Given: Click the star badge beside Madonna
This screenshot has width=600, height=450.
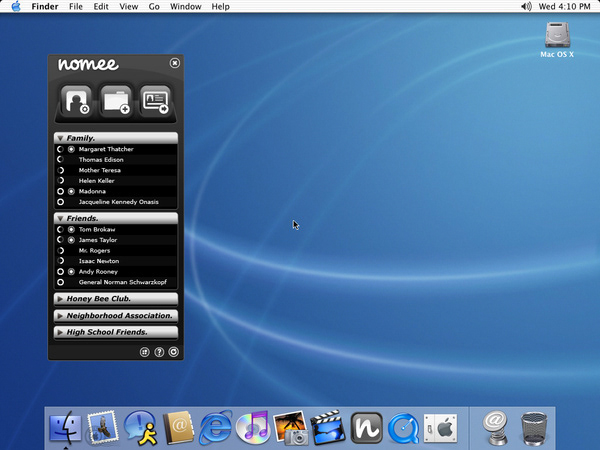Looking at the screenshot, I should pos(71,191).
